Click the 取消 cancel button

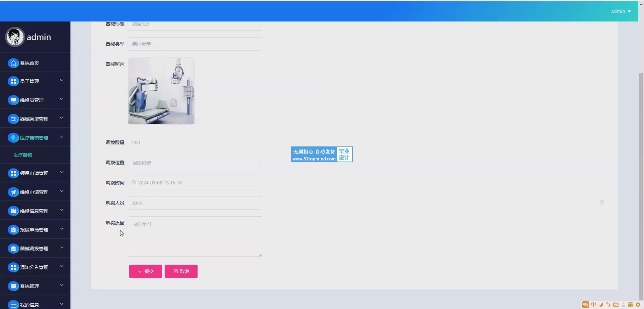tap(181, 271)
